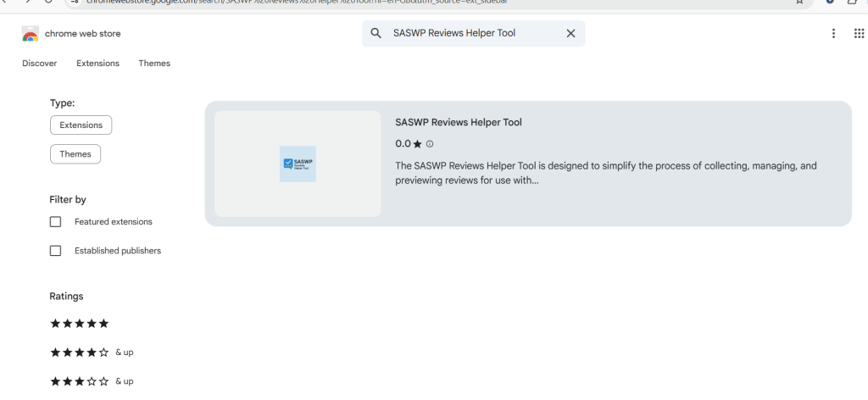Open the three-dot more options menu
The image size is (868, 400).
[x=833, y=33]
